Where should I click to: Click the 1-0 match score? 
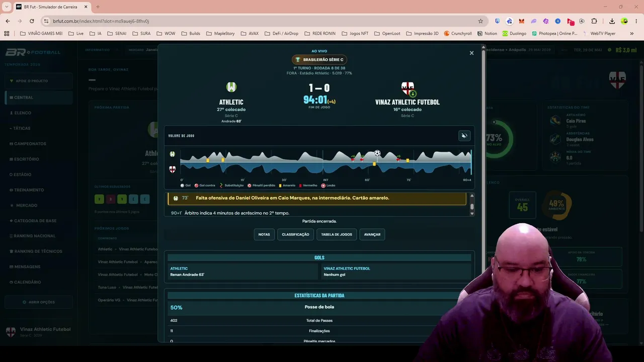pyautogui.click(x=319, y=88)
